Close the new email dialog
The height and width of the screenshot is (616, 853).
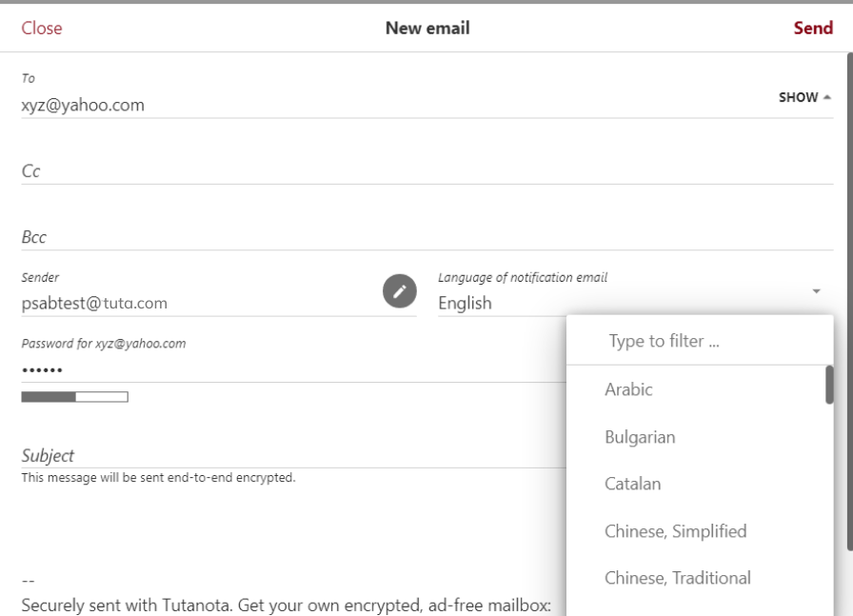(x=41, y=29)
